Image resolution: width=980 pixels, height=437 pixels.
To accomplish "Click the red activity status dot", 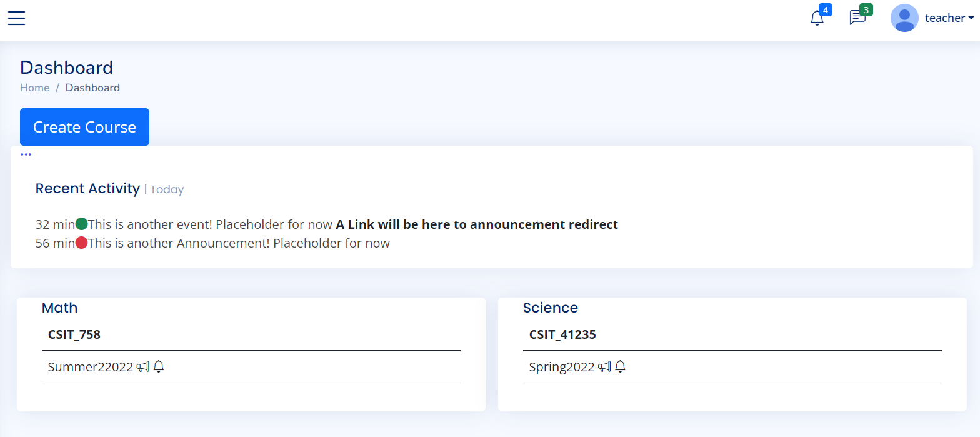I will [81, 243].
